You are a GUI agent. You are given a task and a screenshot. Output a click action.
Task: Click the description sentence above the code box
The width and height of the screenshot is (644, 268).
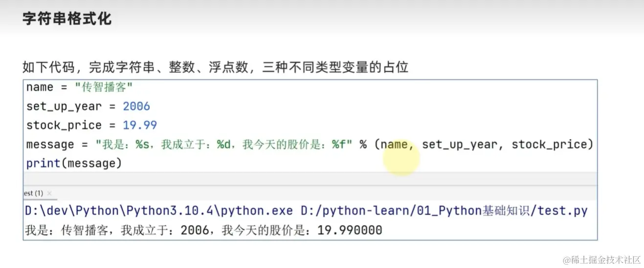[x=215, y=67]
